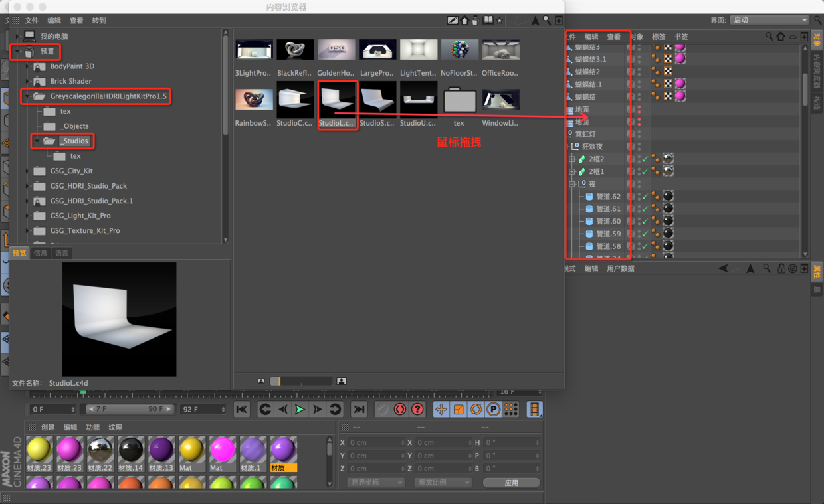Click the search icon in object manager header
The image size is (824, 504).
coord(769,37)
